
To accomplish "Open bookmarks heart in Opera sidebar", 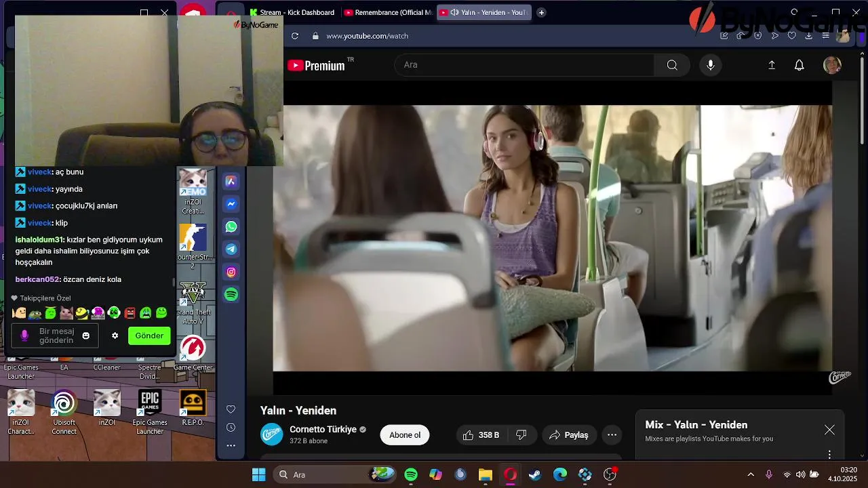I will (x=231, y=409).
